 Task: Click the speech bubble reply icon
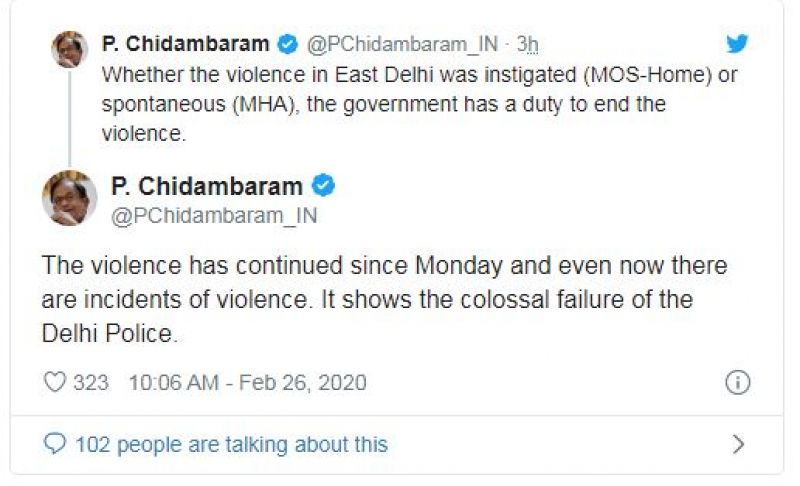tap(56, 444)
